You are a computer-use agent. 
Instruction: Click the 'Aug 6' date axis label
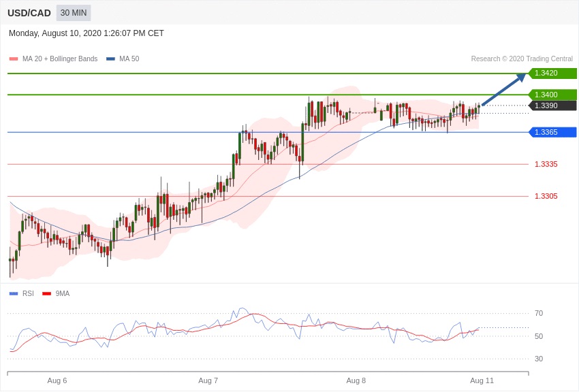coord(57,380)
